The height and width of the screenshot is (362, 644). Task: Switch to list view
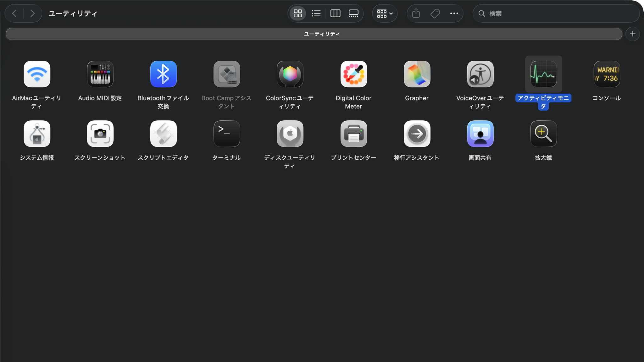(x=316, y=14)
